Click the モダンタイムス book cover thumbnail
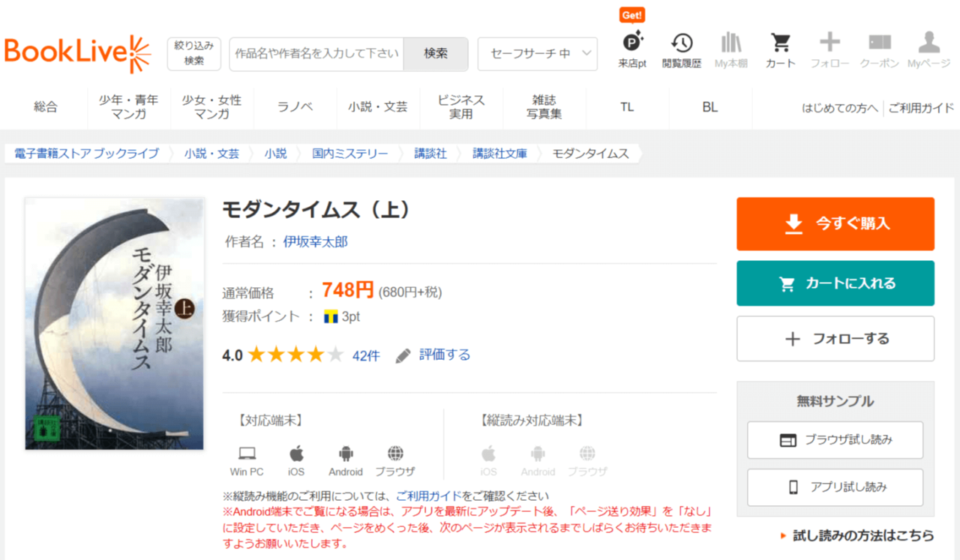The width and height of the screenshot is (960, 560). pos(115,324)
